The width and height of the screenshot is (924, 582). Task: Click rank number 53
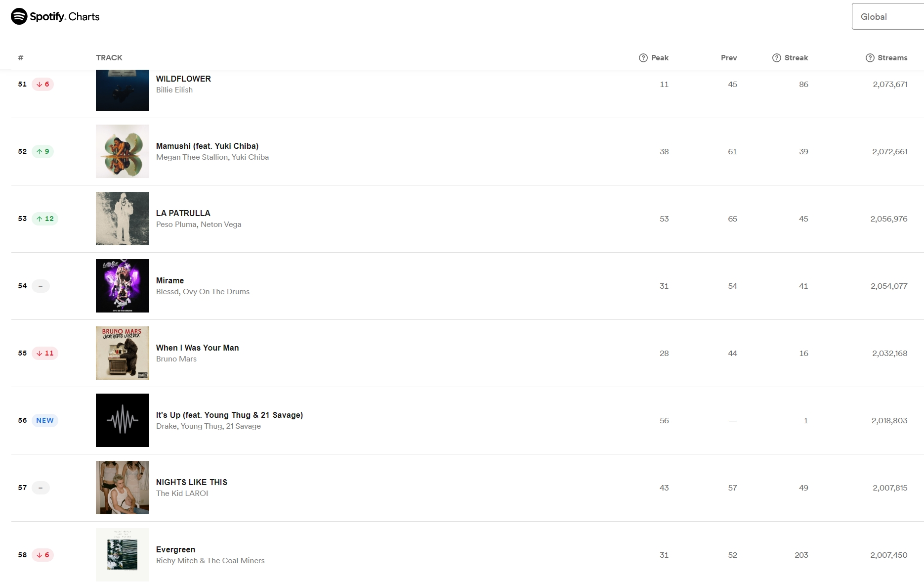(22, 219)
